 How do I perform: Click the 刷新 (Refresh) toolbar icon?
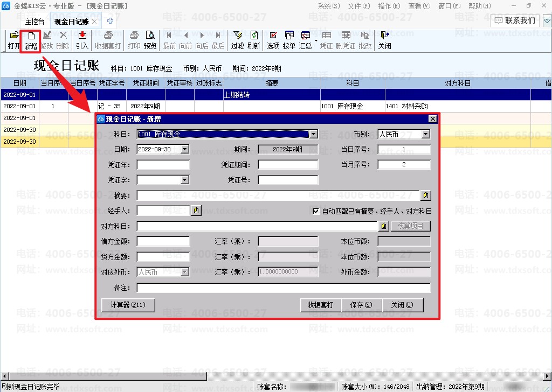pyautogui.click(x=253, y=40)
